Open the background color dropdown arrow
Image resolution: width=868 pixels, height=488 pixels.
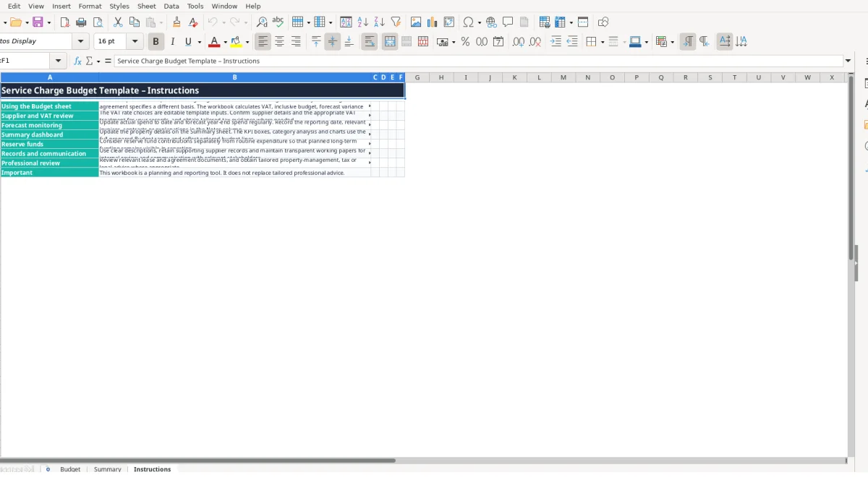pyautogui.click(x=247, y=42)
